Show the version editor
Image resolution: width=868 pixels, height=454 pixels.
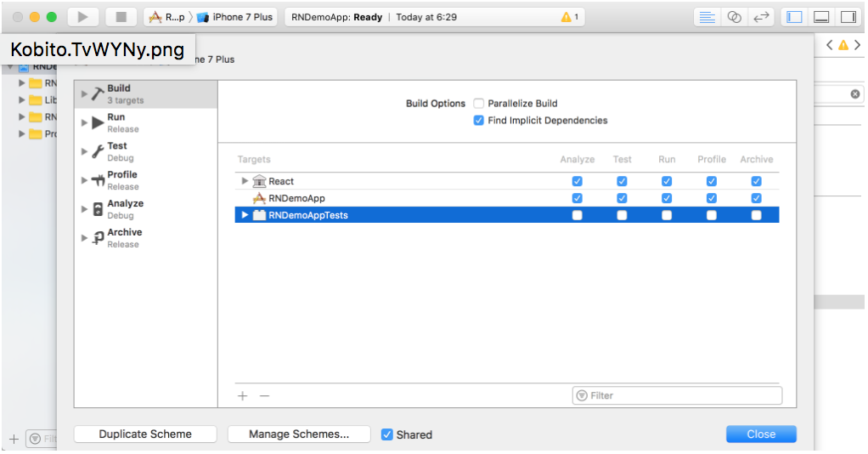[x=761, y=17]
